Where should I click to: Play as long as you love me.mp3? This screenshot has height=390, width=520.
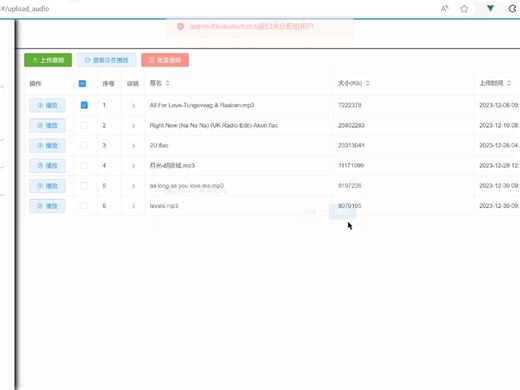[x=47, y=186]
